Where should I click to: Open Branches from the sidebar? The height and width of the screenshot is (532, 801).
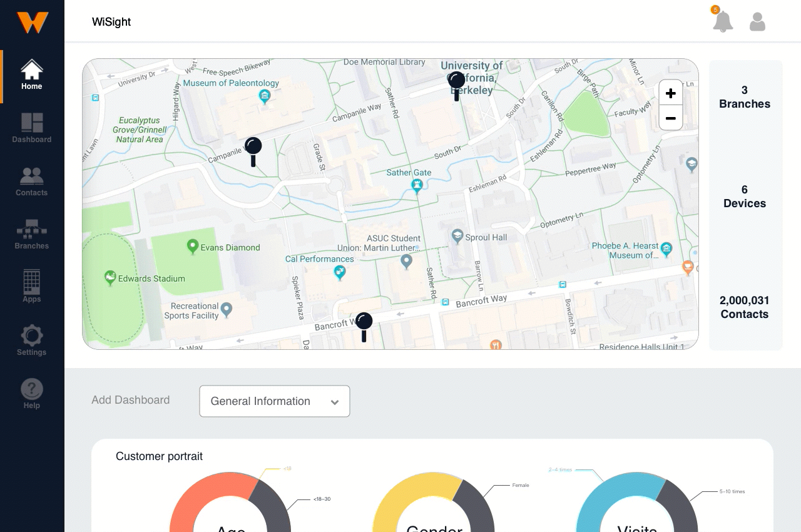point(32,235)
